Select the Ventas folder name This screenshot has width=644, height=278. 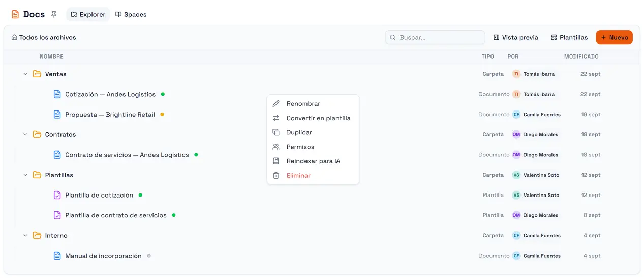pos(56,74)
